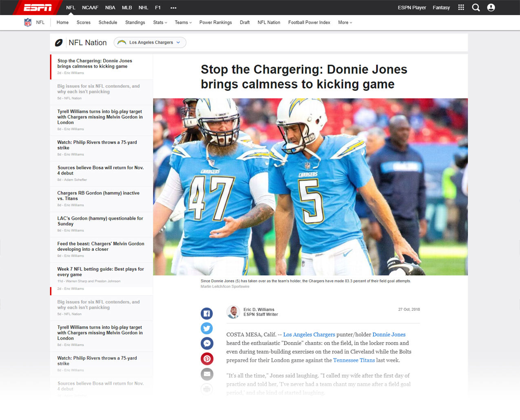This screenshot has width=520, height=420.
Task: Open 'Feed the beast' Melvin Gordon story
Action: (x=102, y=250)
